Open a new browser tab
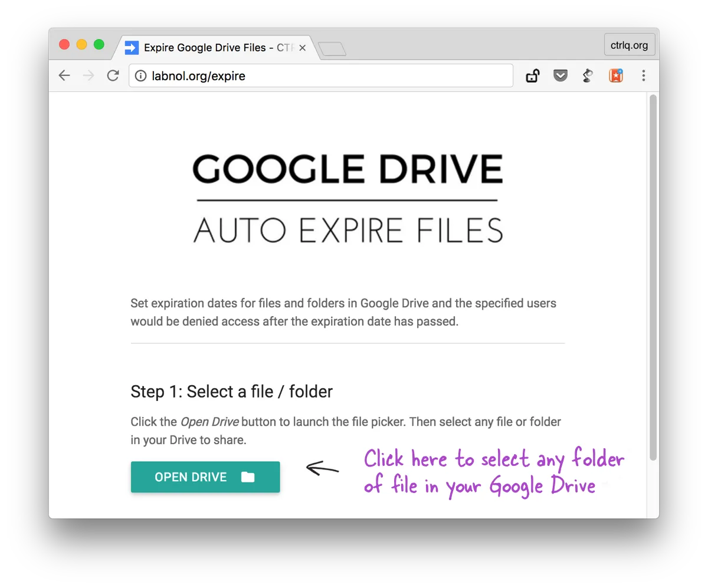The height and width of the screenshot is (588, 708). point(332,50)
